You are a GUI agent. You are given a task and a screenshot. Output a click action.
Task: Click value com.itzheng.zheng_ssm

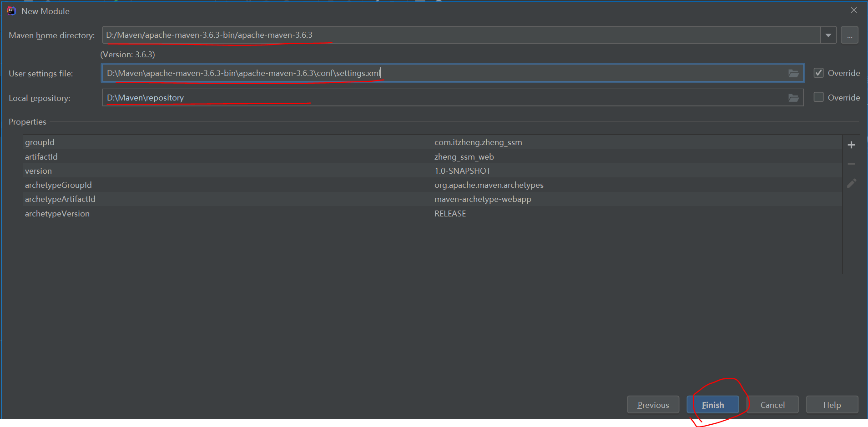(x=478, y=142)
